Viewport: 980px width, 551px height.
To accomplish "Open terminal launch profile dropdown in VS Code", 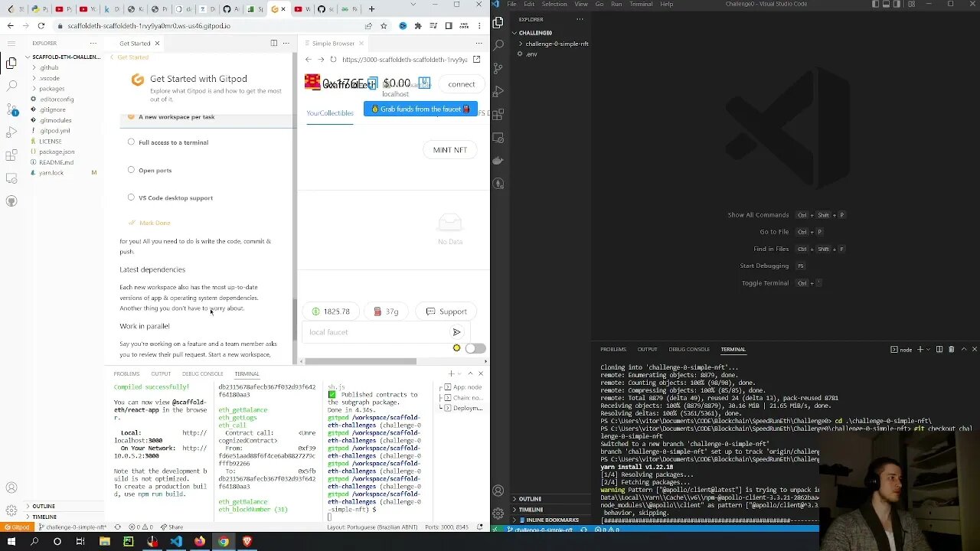I will pos(929,349).
